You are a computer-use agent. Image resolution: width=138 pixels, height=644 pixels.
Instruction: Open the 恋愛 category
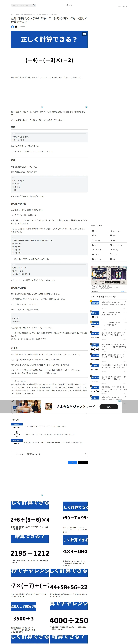[118, 235]
